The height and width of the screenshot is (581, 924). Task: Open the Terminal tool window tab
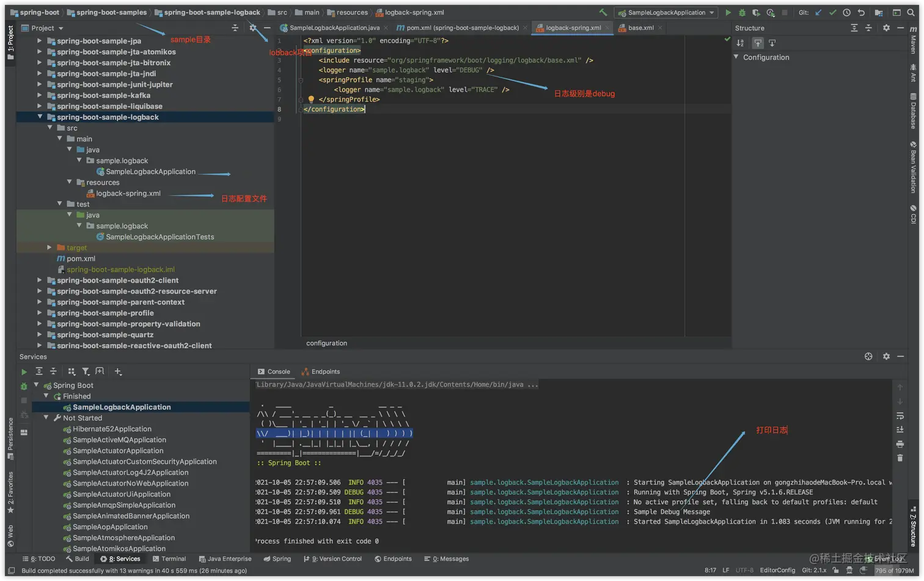click(169, 559)
